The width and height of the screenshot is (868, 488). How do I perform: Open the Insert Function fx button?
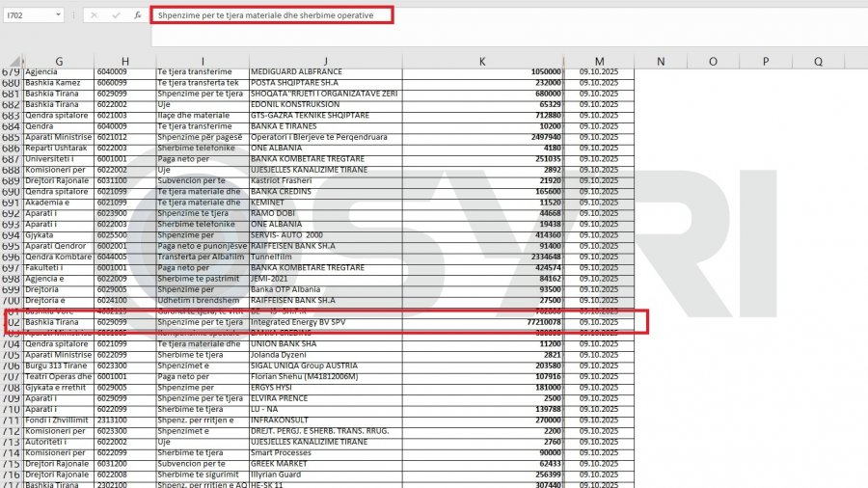137,15
